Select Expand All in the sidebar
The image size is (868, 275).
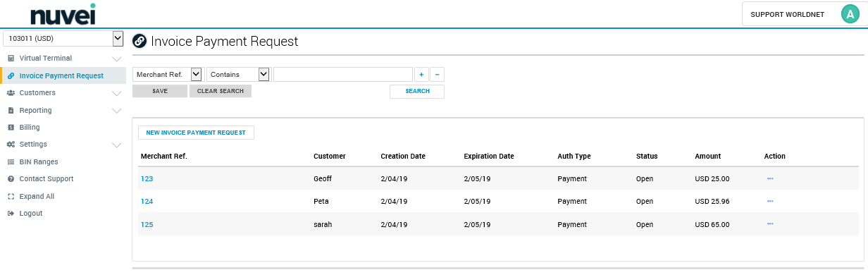pyautogui.click(x=37, y=197)
